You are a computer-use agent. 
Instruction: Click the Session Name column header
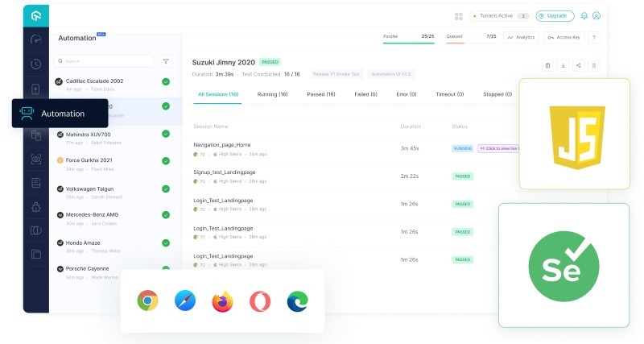pos(210,126)
